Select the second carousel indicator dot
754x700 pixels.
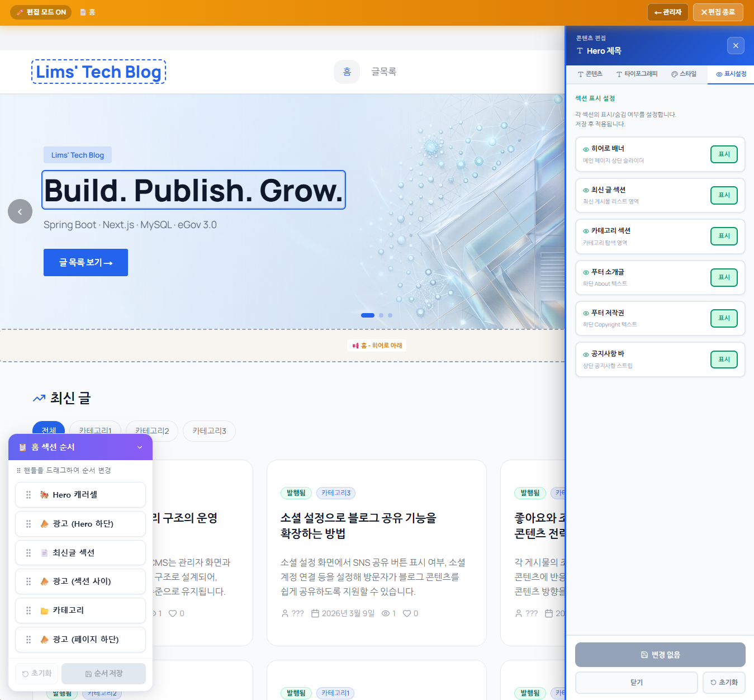(x=381, y=315)
